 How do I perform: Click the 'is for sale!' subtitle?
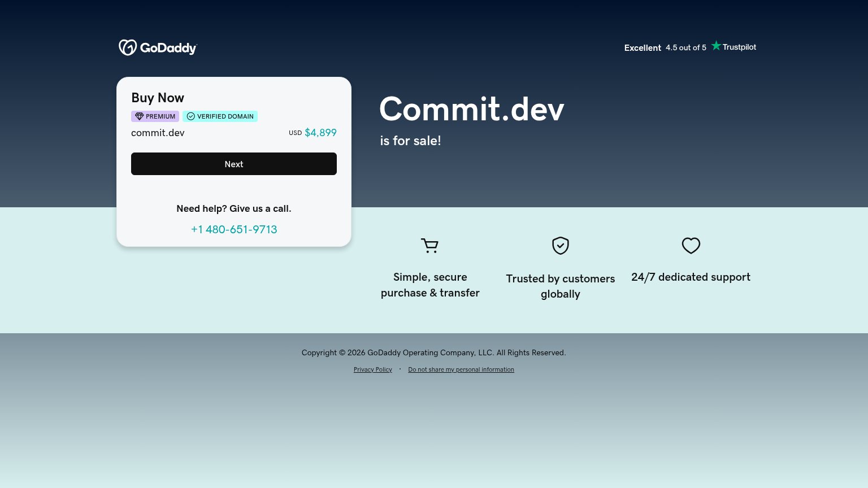coord(410,141)
